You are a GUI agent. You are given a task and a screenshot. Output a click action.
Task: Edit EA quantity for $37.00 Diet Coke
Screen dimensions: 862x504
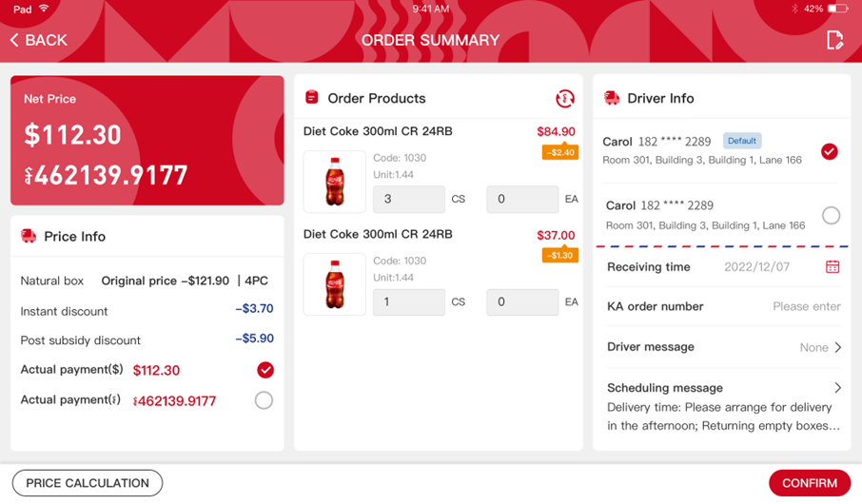pos(522,301)
